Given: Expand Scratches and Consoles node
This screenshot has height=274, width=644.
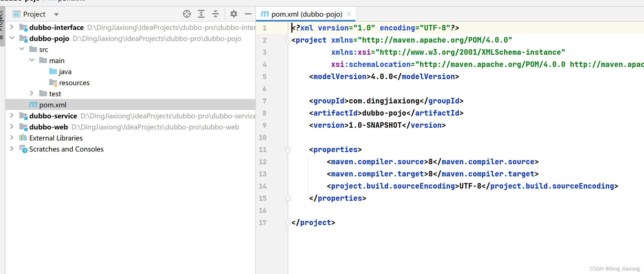Looking at the screenshot, I should click(12, 149).
